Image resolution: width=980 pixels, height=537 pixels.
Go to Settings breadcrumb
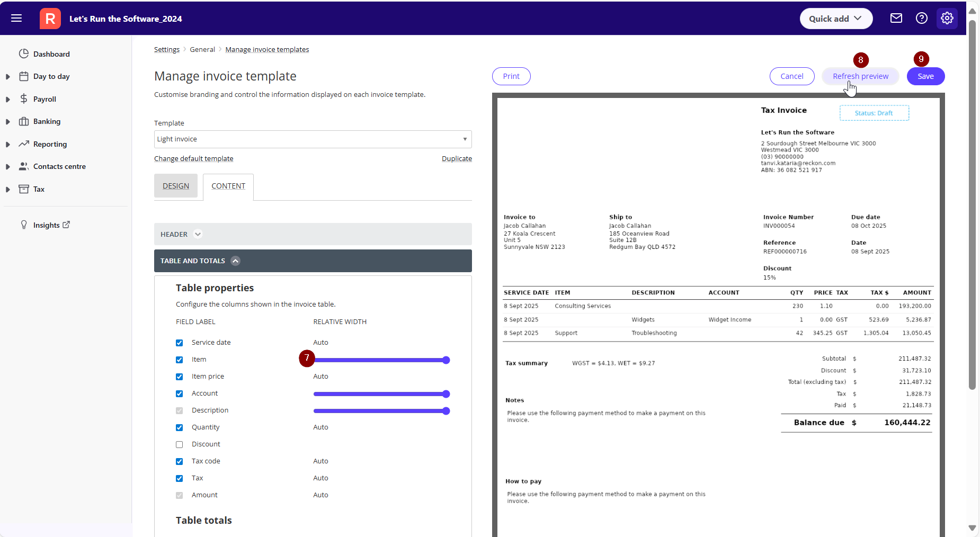point(167,49)
